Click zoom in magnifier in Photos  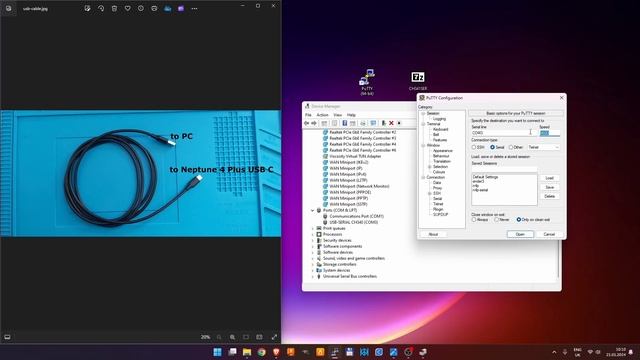pos(232,337)
